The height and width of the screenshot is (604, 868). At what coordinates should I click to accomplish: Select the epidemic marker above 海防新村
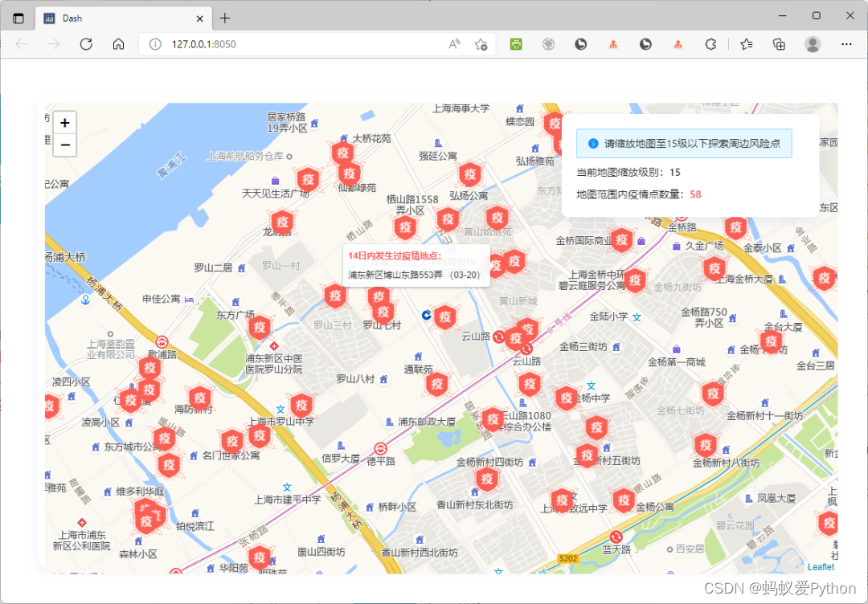tap(200, 398)
